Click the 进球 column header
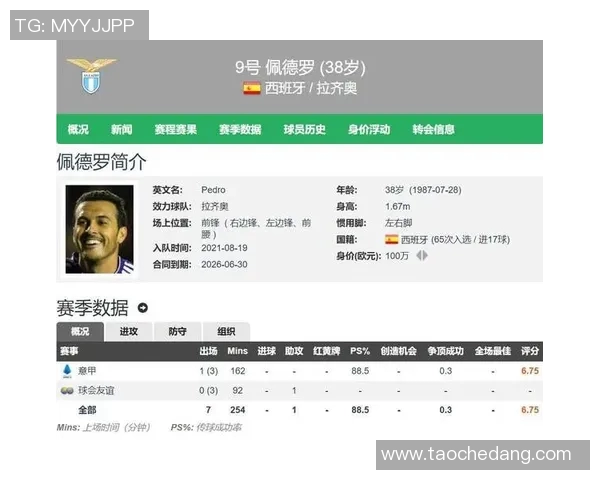 tap(267, 351)
